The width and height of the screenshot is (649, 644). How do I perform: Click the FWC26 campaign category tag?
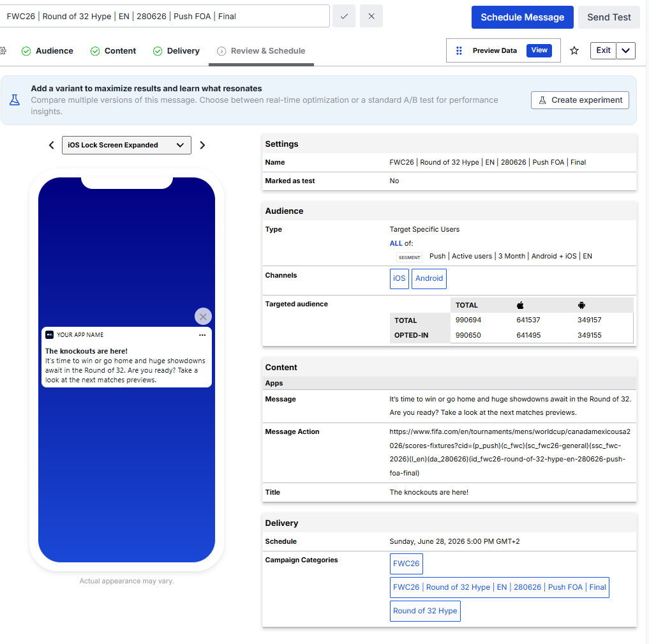pos(406,564)
